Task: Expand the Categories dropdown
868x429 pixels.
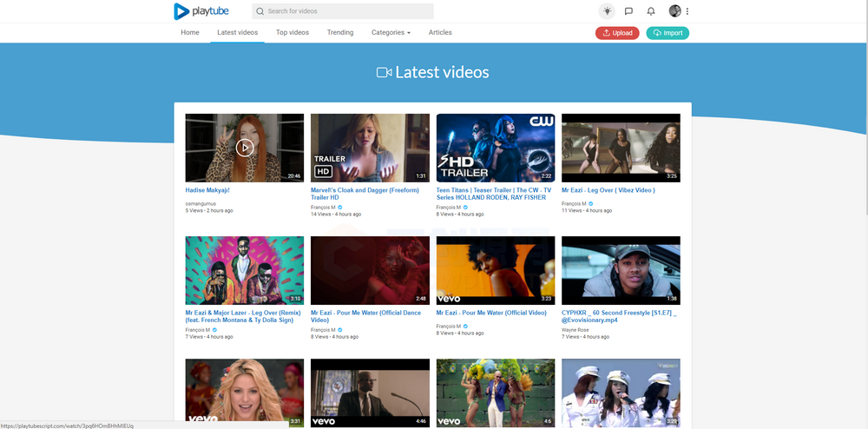Action: pyautogui.click(x=391, y=33)
